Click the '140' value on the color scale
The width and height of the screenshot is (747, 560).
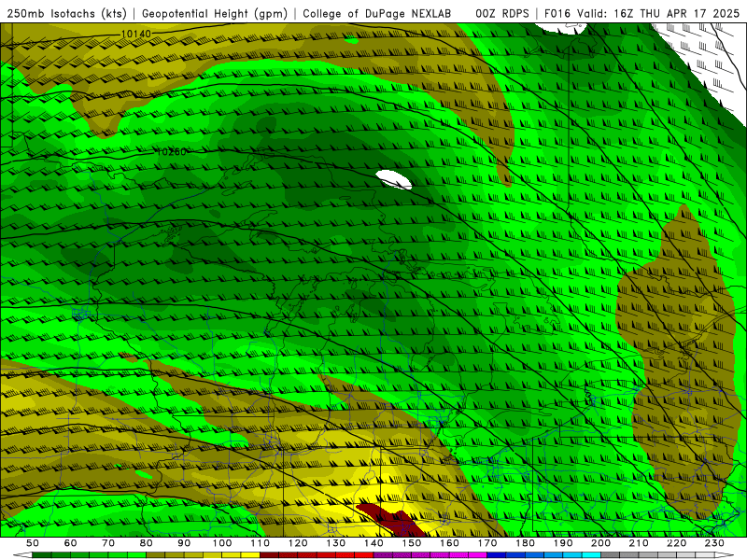click(x=373, y=543)
